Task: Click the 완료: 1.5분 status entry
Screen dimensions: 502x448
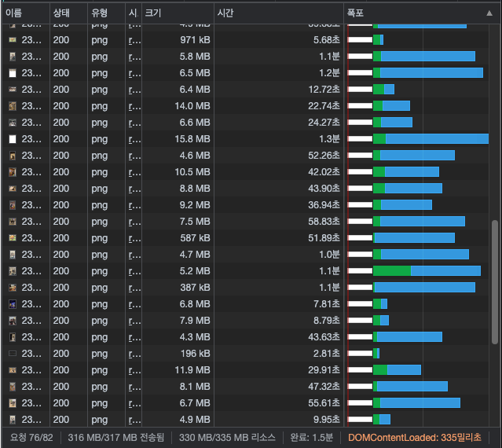Action: point(312,438)
